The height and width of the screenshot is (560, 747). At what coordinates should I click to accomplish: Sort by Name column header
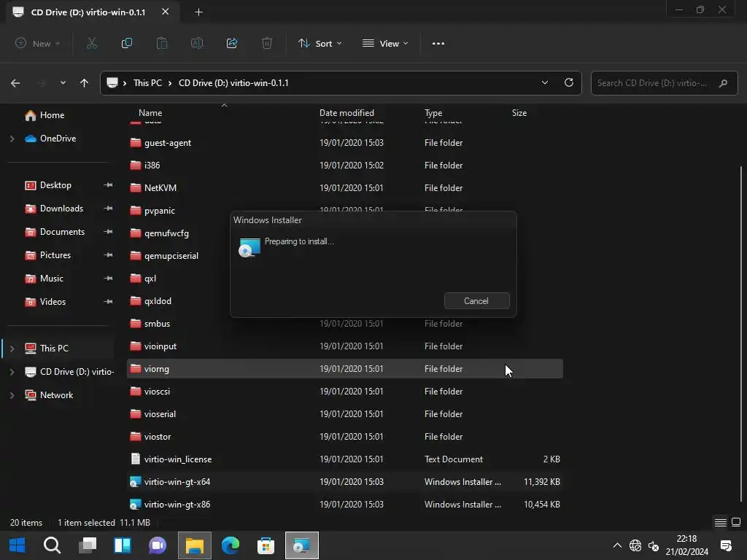pos(150,113)
